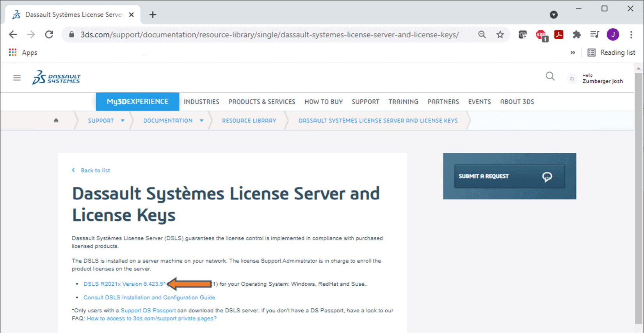
Task: View site info via the padlock icon
Action: pos(71,34)
